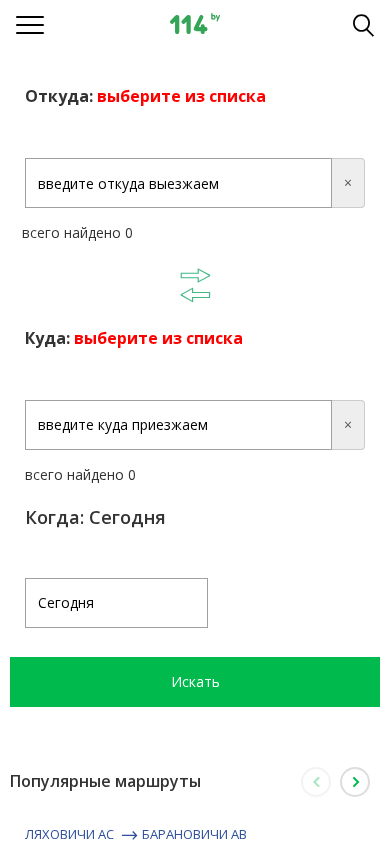The image size is (390, 844).
Task: Open the ЛЯХОВИЧИ АС route link
Action: coord(69,835)
